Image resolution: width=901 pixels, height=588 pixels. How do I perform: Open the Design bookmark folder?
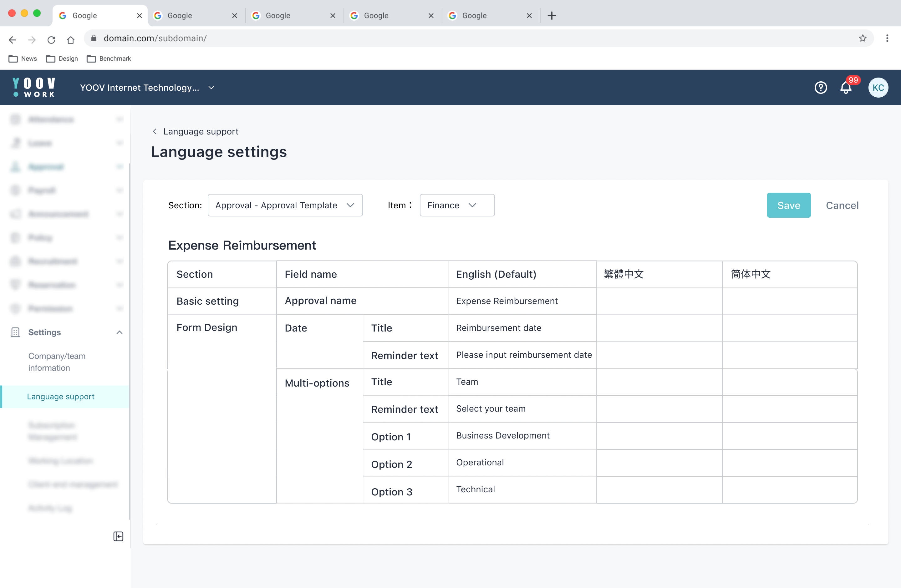coord(62,59)
